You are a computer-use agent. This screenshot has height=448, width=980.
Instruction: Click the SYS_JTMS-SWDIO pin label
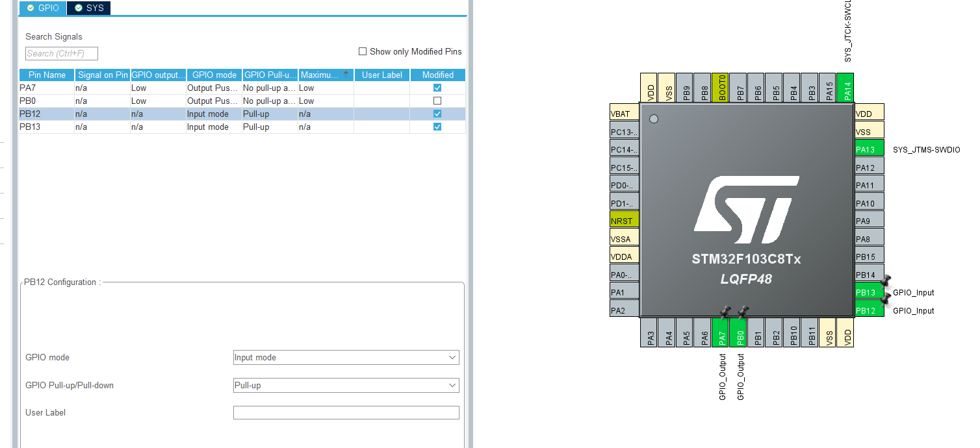click(926, 150)
